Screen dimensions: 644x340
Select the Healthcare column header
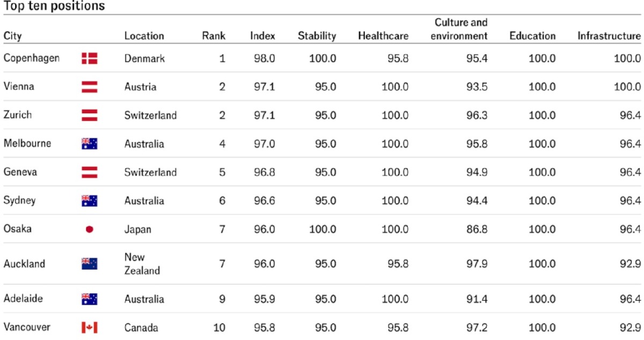tap(383, 36)
